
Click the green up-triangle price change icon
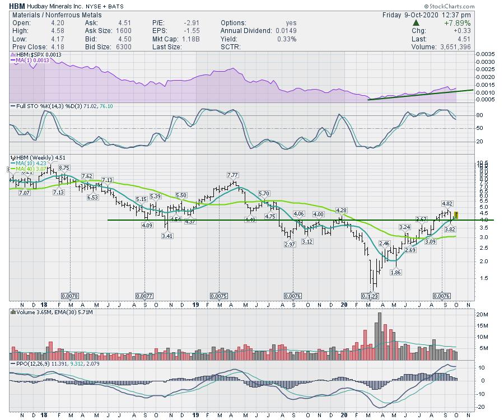416,23
